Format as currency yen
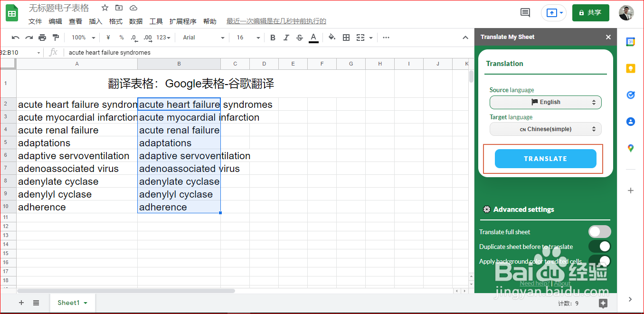The width and height of the screenshot is (644, 314). point(108,38)
